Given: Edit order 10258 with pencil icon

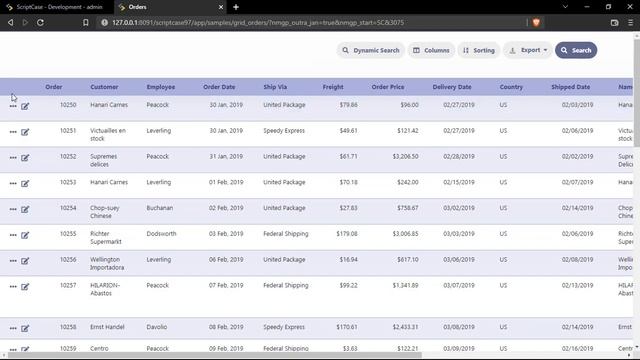Looking at the screenshot, I should click(25, 328).
